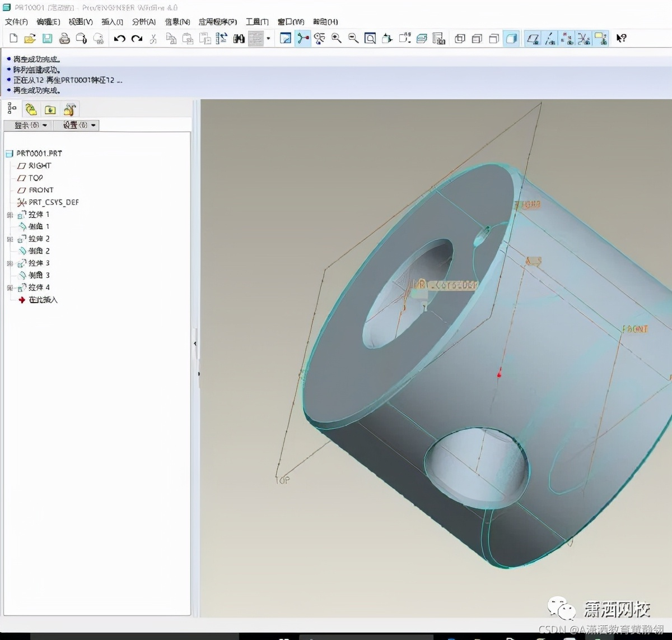The height and width of the screenshot is (640, 672).
Task: Click the context help arrow icon
Action: 622,39
